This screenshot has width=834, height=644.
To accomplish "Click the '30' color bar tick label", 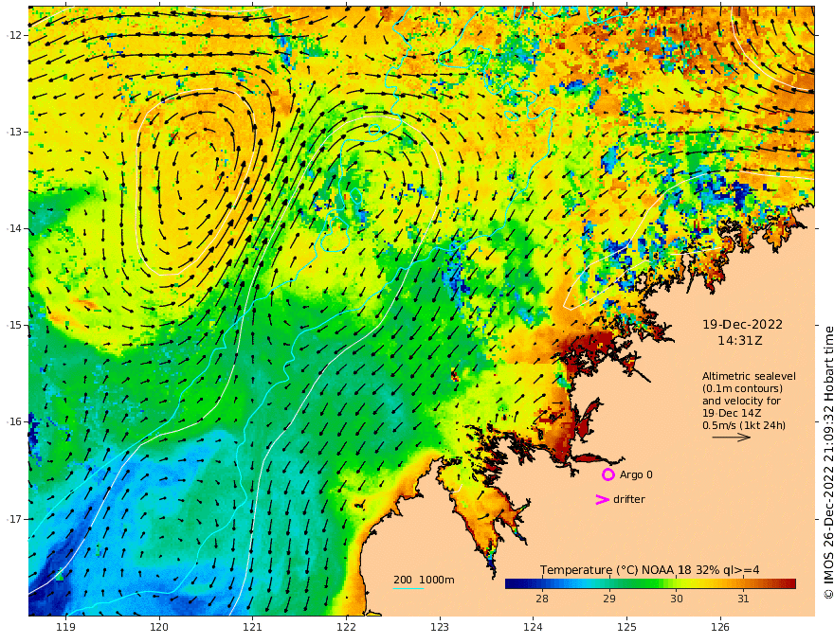I will (676, 599).
